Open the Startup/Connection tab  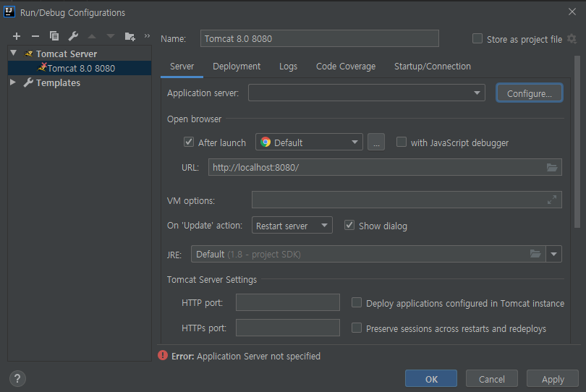tap(432, 66)
